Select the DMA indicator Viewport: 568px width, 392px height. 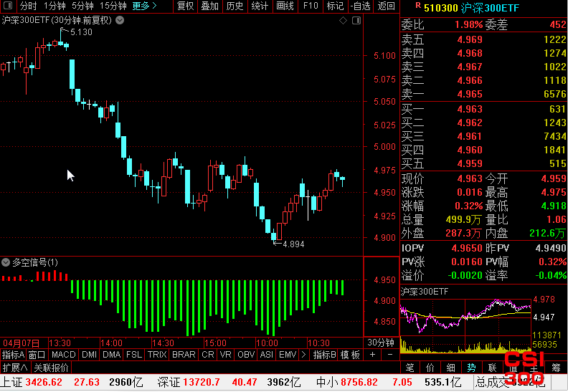pos(112,355)
